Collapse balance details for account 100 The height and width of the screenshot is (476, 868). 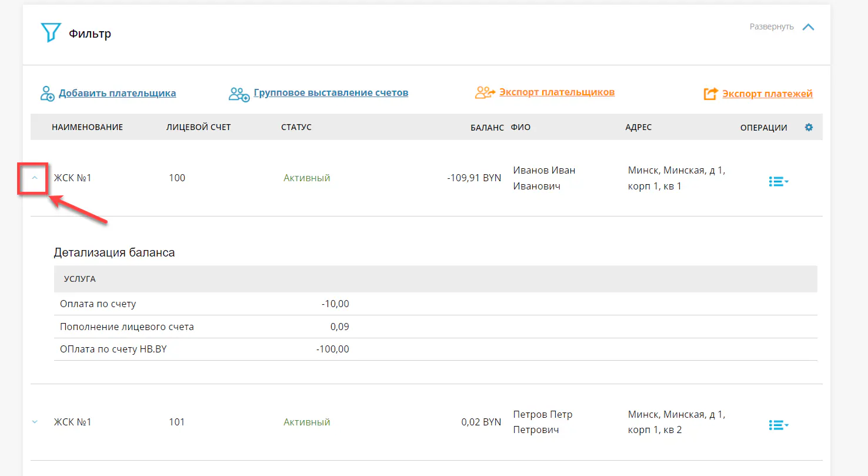(x=35, y=178)
